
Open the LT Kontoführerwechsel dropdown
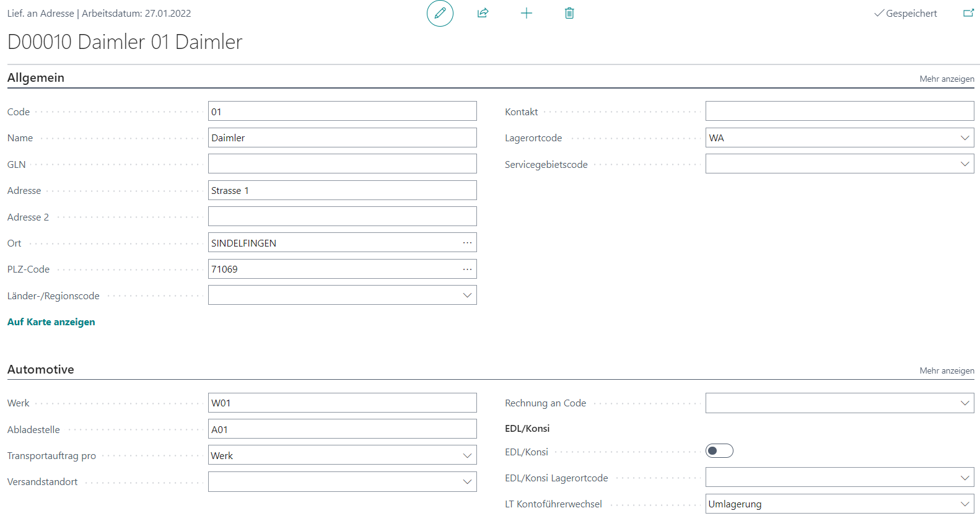tap(965, 504)
